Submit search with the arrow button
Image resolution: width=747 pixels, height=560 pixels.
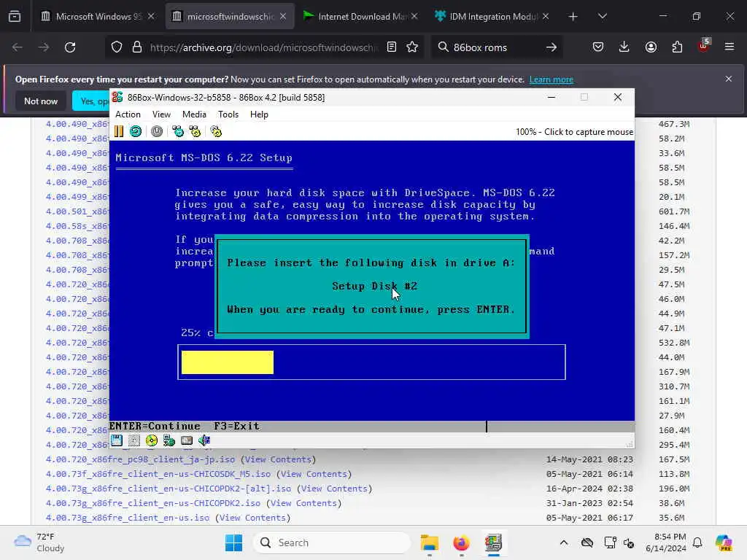[551, 47]
